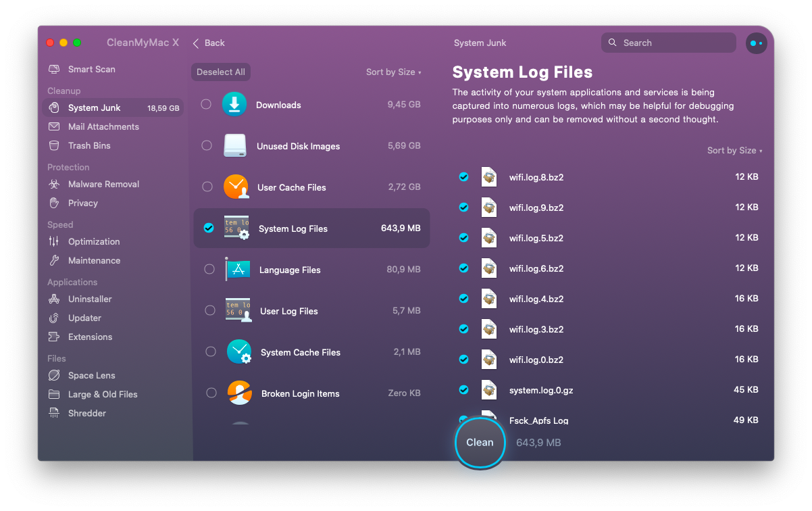The width and height of the screenshot is (812, 511).
Task: Uncheck wifi.log.8.bz2 from cleanup
Action: [x=463, y=176]
